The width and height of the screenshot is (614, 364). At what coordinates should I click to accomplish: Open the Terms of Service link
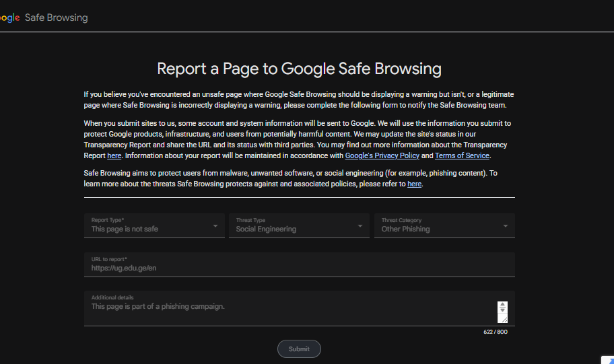tap(462, 156)
